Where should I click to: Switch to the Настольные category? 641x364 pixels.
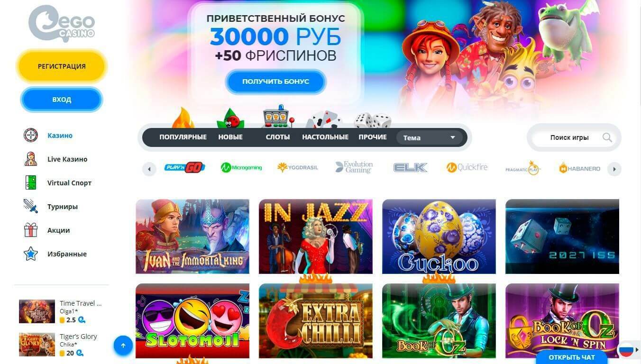click(x=325, y=137)
